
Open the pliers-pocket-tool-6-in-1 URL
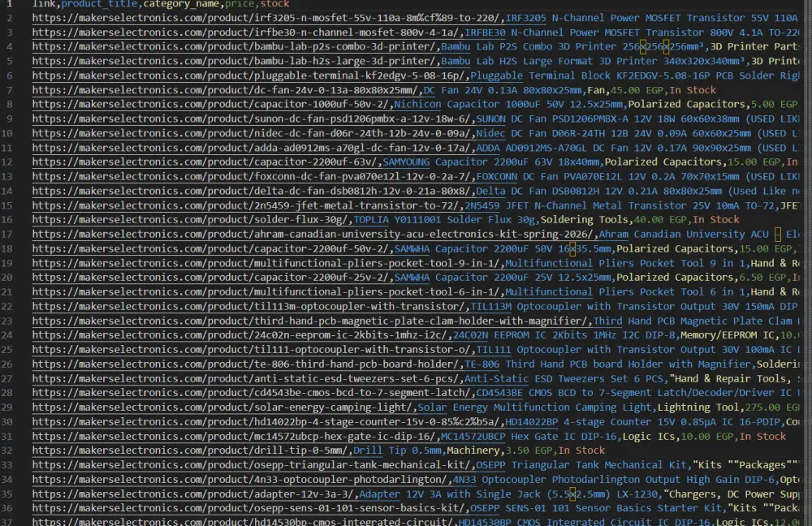[x=268, y=292]
